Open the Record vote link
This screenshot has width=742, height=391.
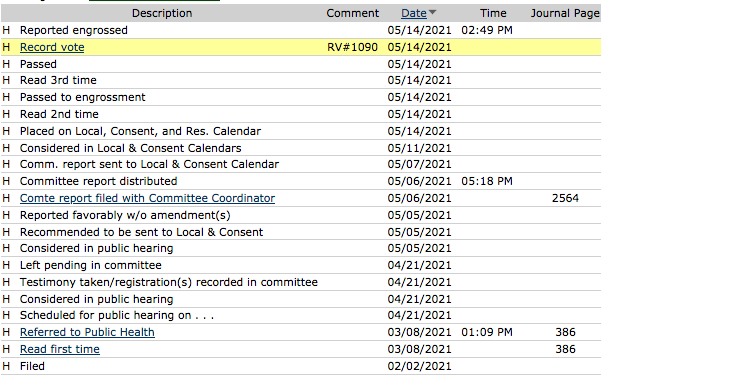pyautogui.click(x=52, y=47)
